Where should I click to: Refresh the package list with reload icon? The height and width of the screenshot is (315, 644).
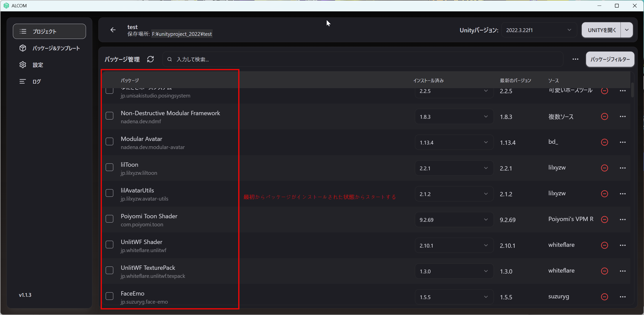pos(150,59)
